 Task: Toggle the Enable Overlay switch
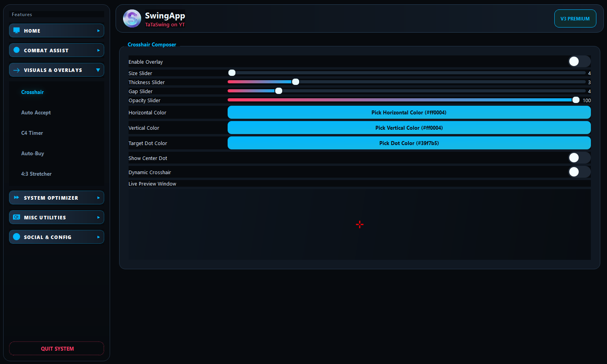pyautogui.click(x=579, y=61)
